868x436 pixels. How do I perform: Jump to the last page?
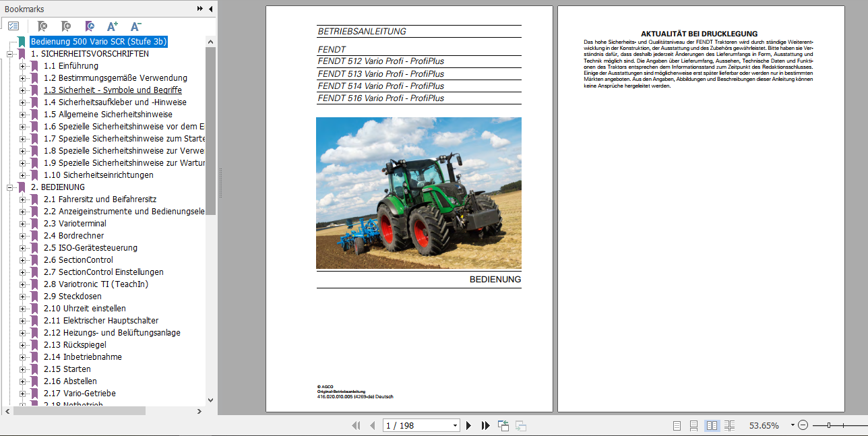[x=485, y=425]
